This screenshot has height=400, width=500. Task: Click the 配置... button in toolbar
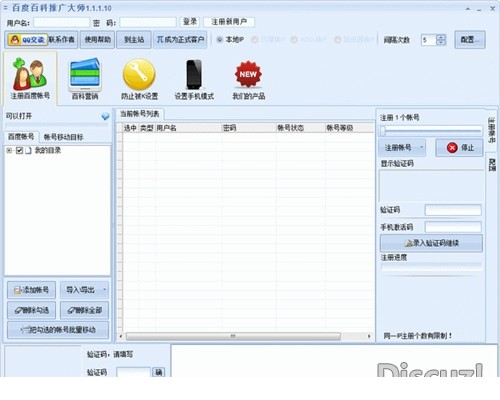470,40
